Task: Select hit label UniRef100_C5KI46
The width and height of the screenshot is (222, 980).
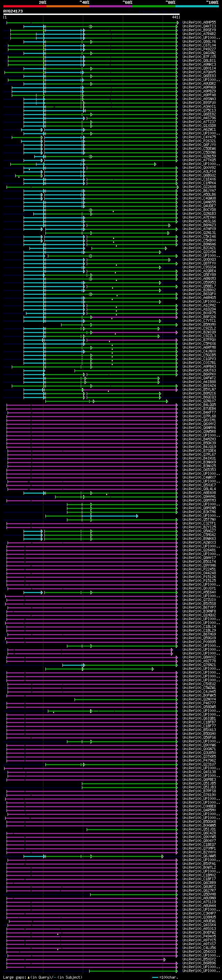Action: [x=199, y=237]
